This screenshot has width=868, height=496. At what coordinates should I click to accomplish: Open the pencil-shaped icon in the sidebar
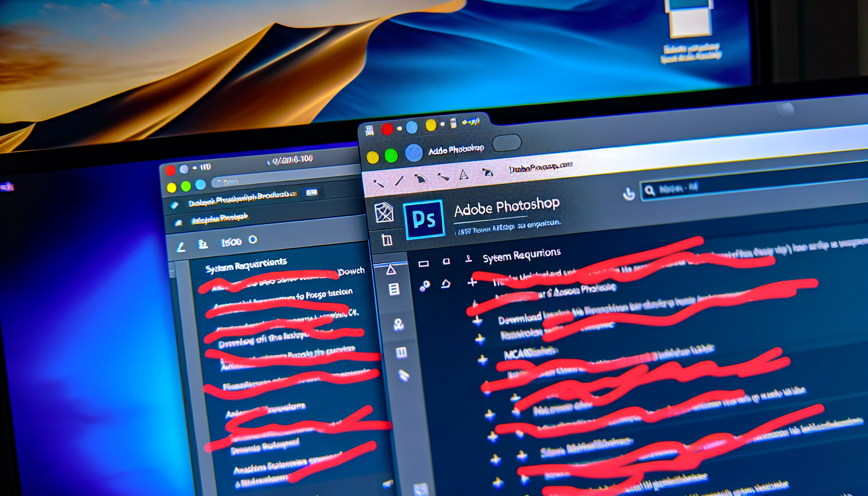[x=404, y=375]
